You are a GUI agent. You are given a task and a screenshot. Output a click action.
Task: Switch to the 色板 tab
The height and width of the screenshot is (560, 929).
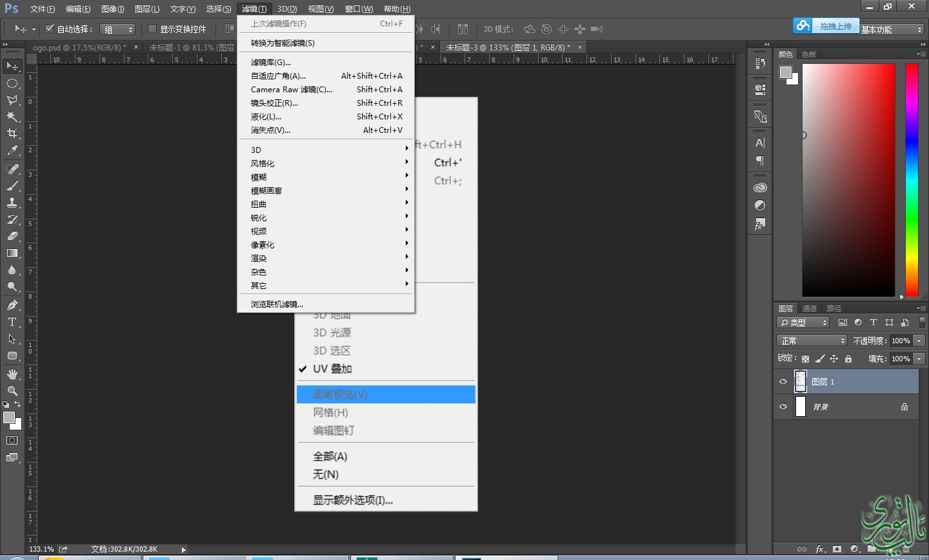pos(809,54)
